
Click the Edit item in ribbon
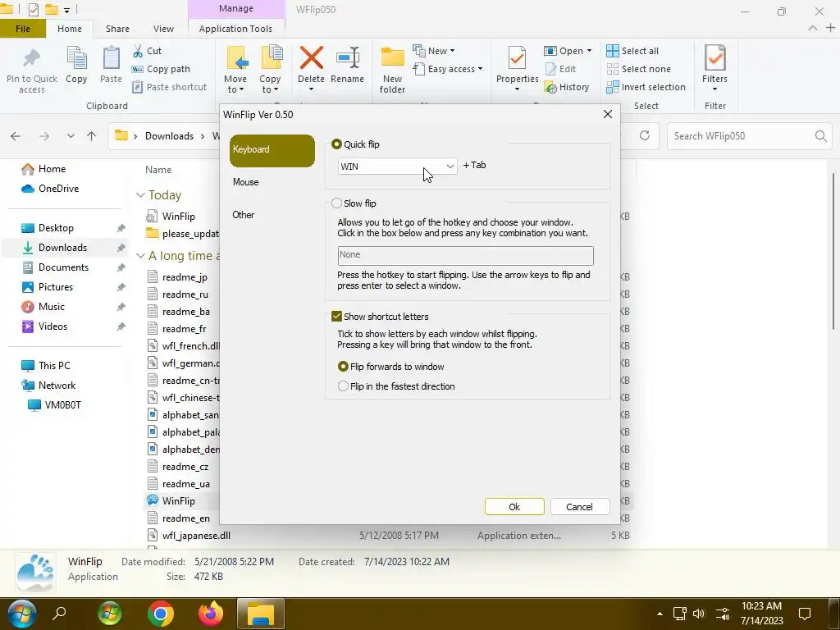pos(560,69)
